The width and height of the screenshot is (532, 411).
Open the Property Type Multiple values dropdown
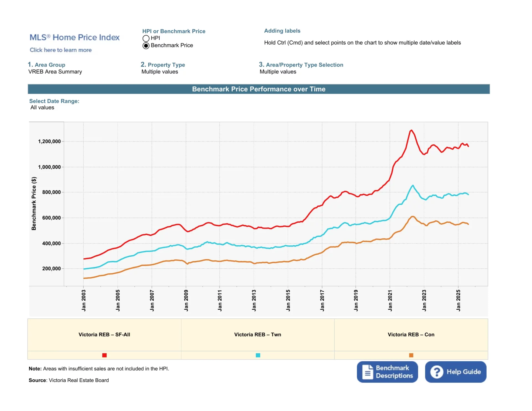point(160,72)
